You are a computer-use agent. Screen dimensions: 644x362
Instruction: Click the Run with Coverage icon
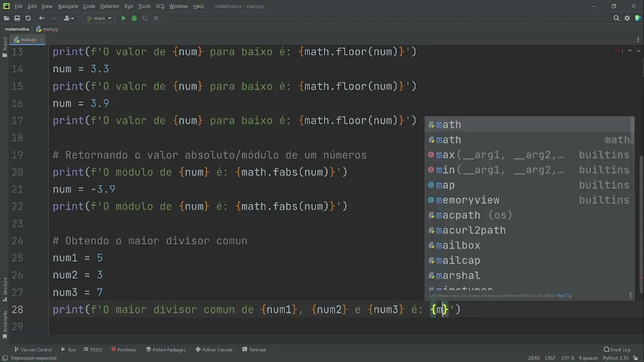click(x=145, y=18)
